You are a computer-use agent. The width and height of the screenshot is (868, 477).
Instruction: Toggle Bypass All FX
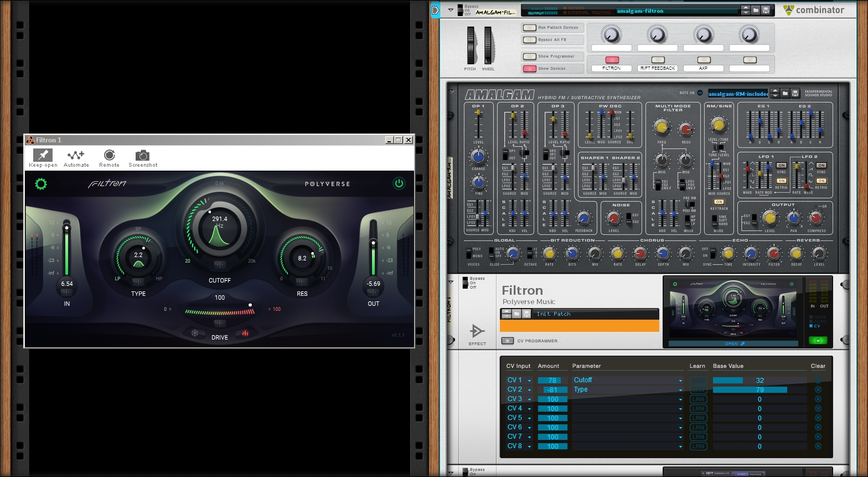530,39
